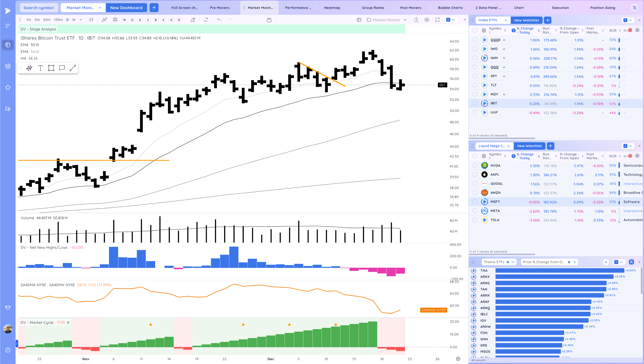Select the trend line drawing tool
Screen dimensions: 644x364
(73, 68)
